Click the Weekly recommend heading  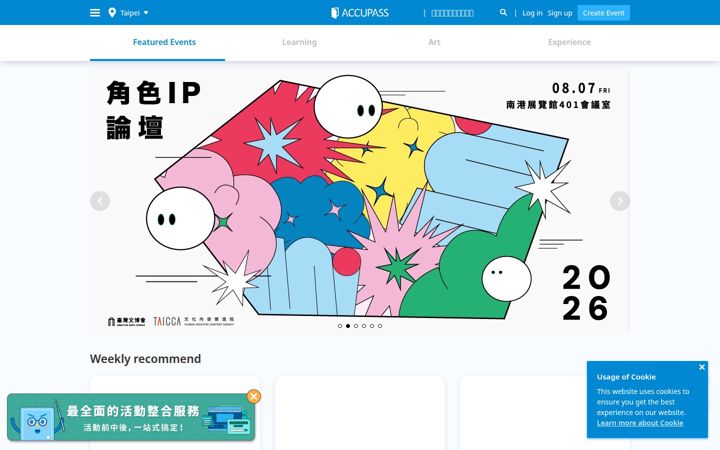pos(146,359)
